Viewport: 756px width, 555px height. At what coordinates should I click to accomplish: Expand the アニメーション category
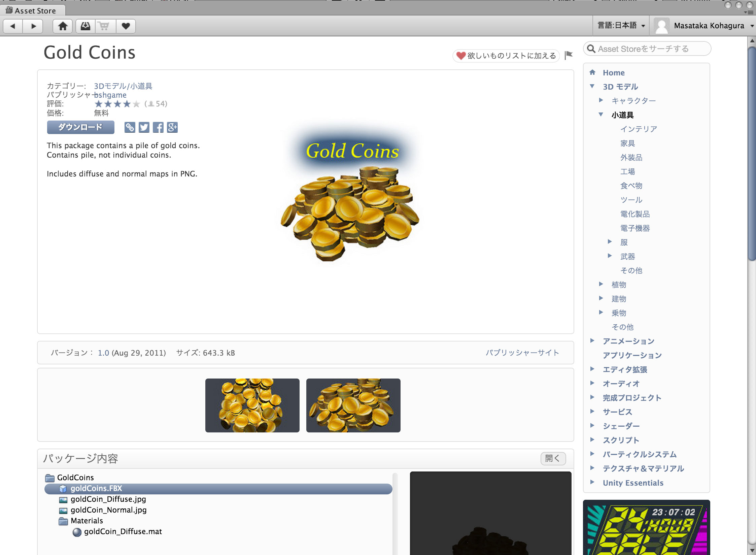pos(592,340)
